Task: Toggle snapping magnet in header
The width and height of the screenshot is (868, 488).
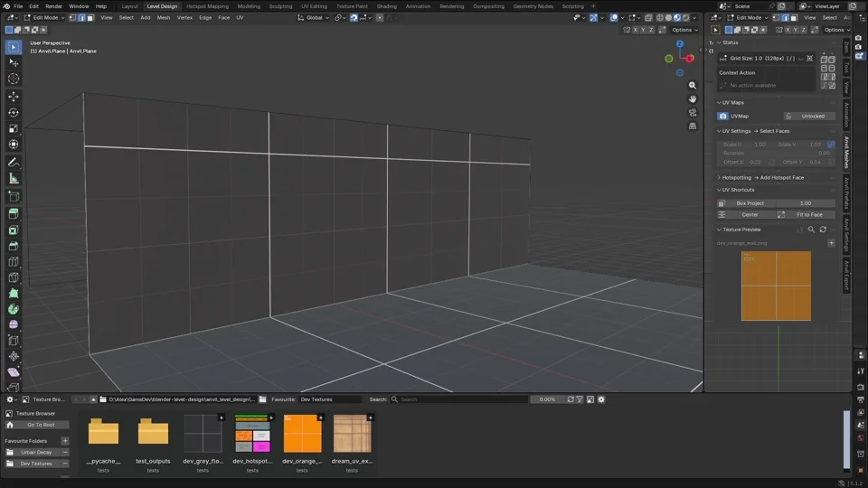Action: [354, 18]
